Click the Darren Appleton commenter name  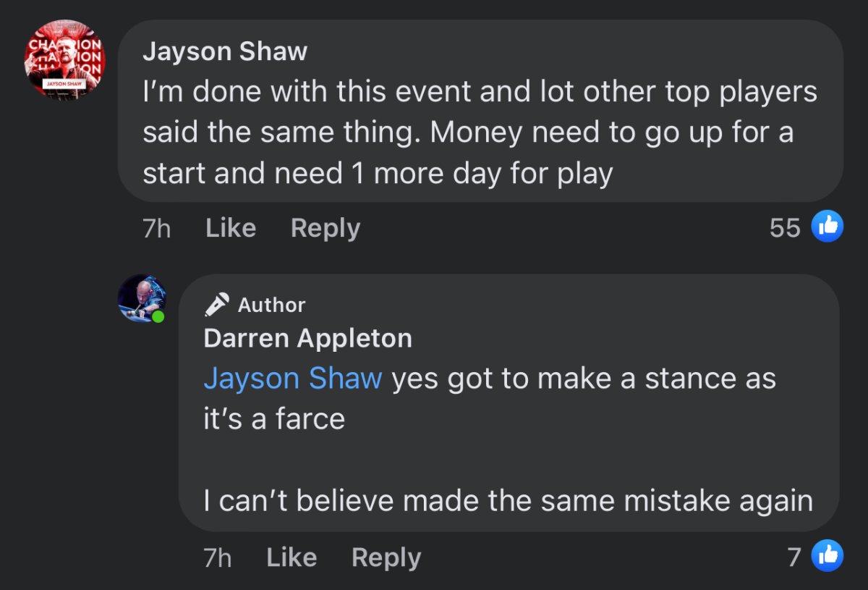pyautogui.click(x=307, y=338)
